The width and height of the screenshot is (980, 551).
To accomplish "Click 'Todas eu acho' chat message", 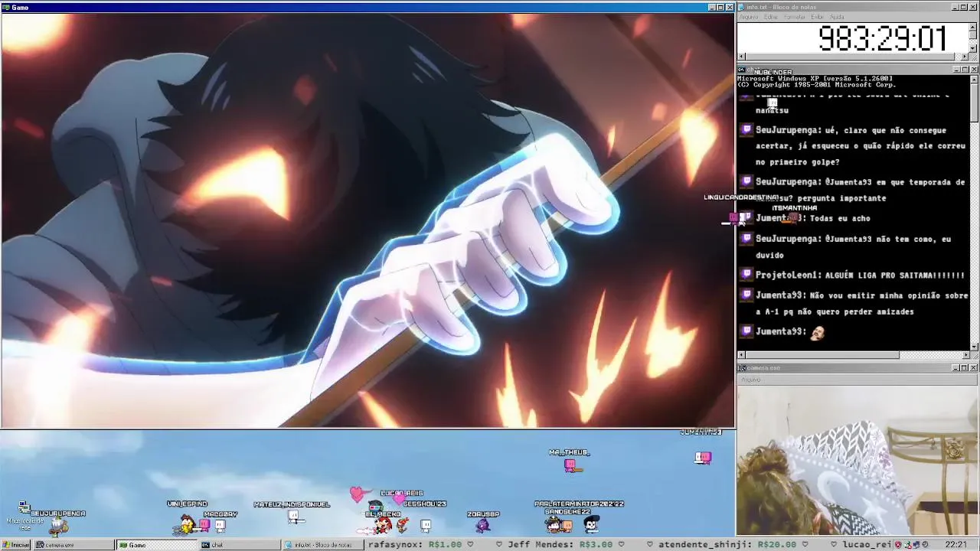I will (x=840, y=219).
